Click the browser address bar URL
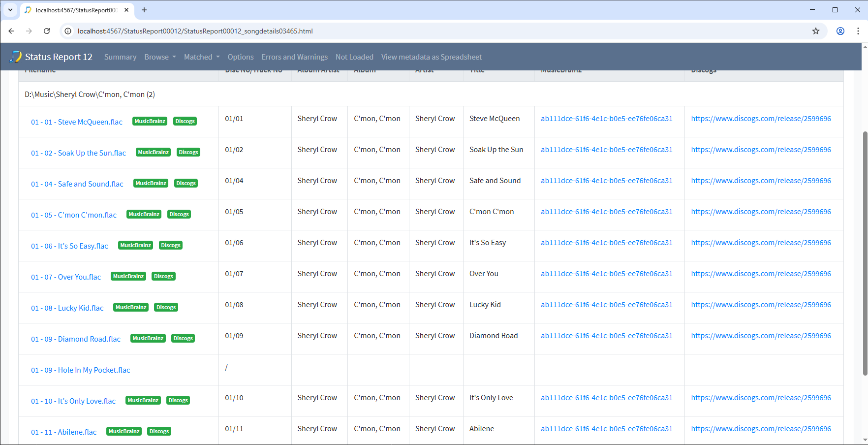 195,31
